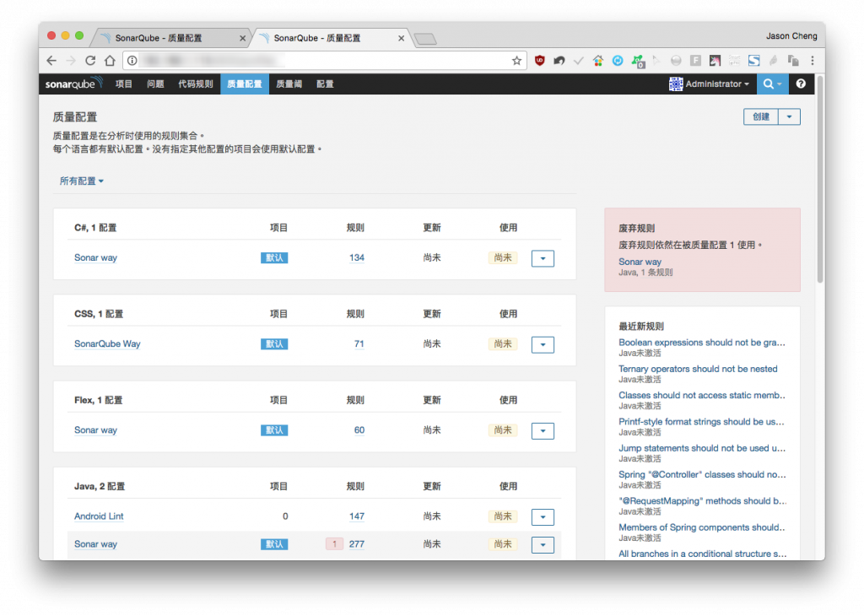The image size is (864, 616).
Task: Open the help question mark icon
Action: pos(801,84)
